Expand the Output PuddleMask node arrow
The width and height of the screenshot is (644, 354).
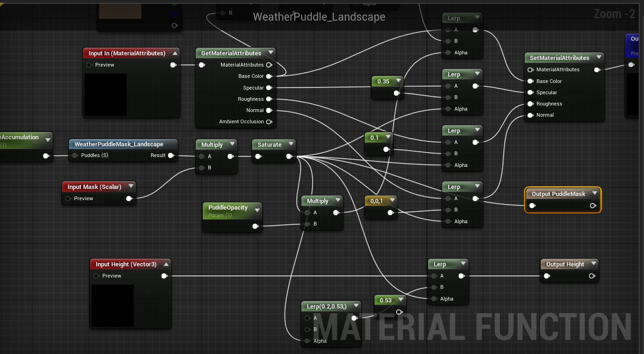[x=595, y=194]
